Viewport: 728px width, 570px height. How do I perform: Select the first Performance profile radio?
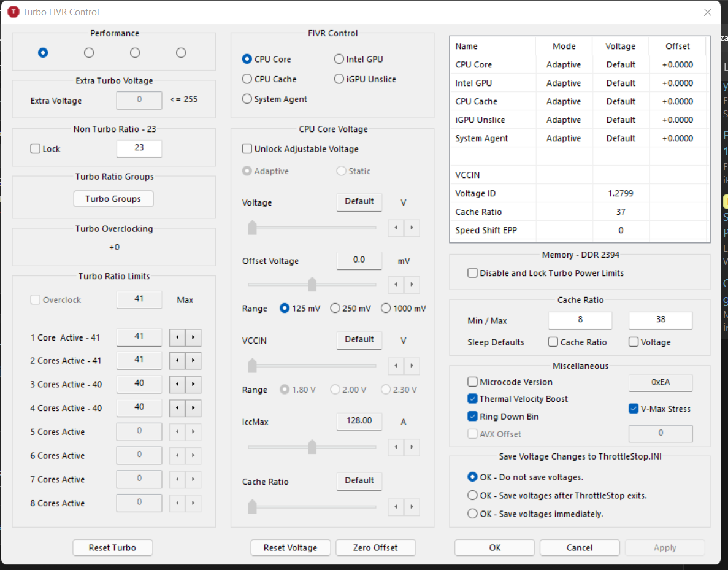click(x=43, y=53)
